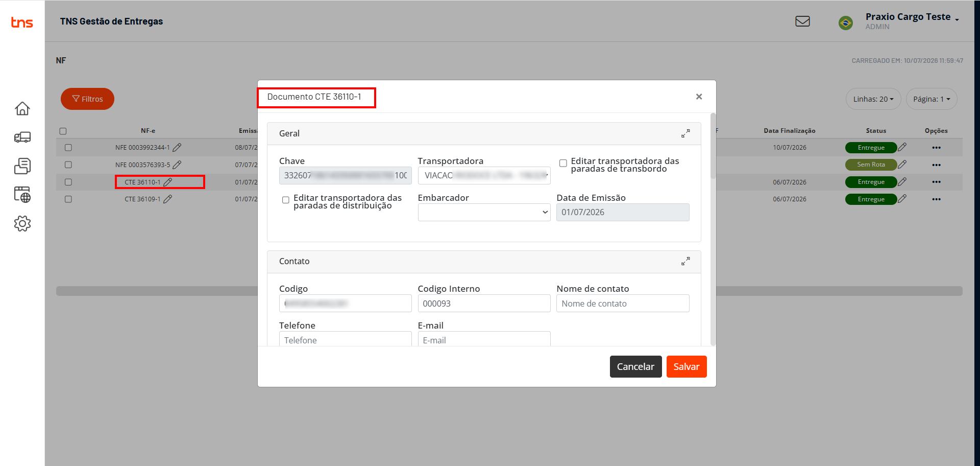
Task: Enable editar transportadora das paradas de distribuição
Action: (286, 200)
